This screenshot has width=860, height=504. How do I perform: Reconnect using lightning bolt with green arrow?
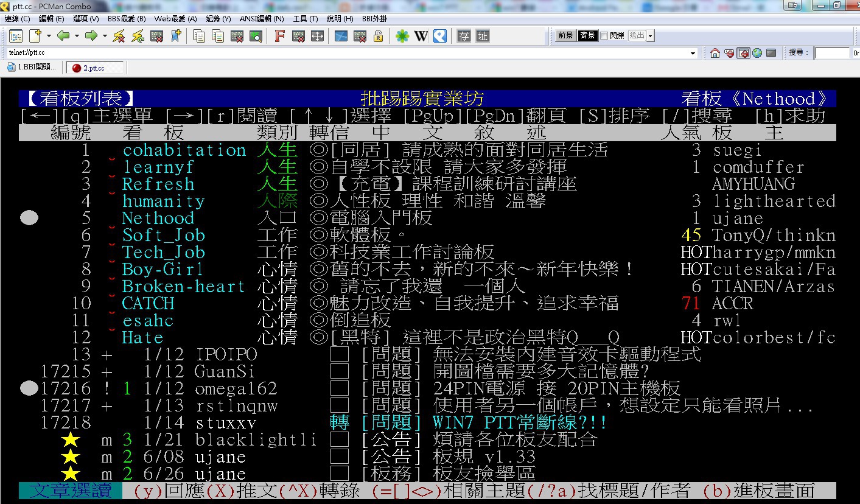(138, 36)
